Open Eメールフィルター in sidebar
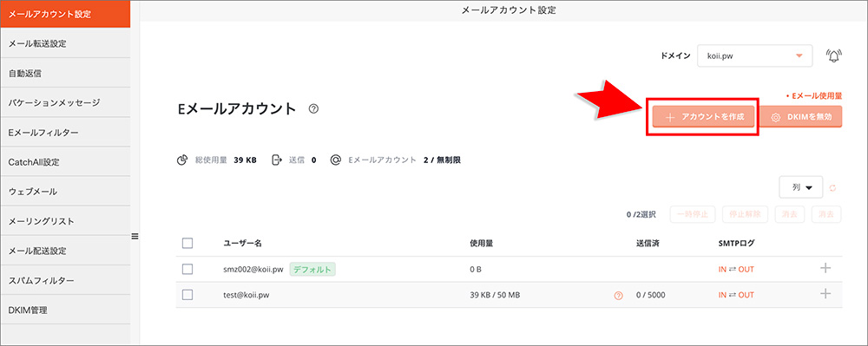Screen dimensions: 868x346 pyautogui.click(x=65, y=132)
